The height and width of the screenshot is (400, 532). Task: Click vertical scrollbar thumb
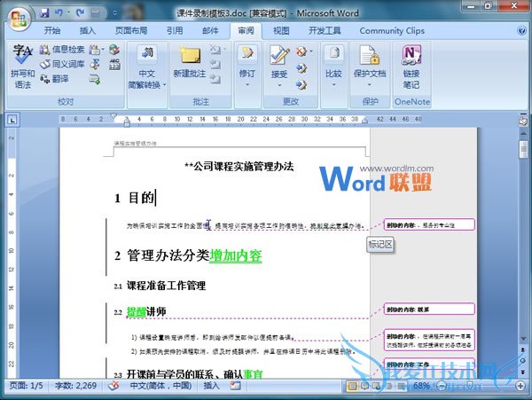[523, 149]
